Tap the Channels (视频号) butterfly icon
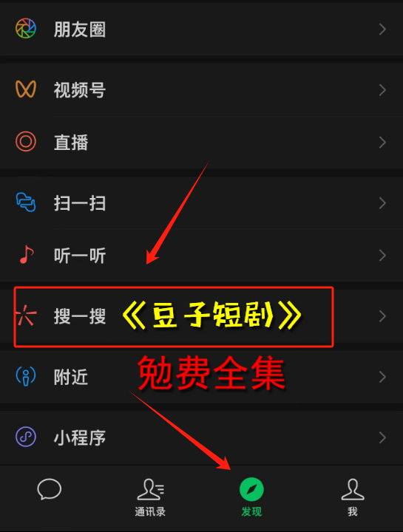Viewport: 403px width, 532px height. 26,89
